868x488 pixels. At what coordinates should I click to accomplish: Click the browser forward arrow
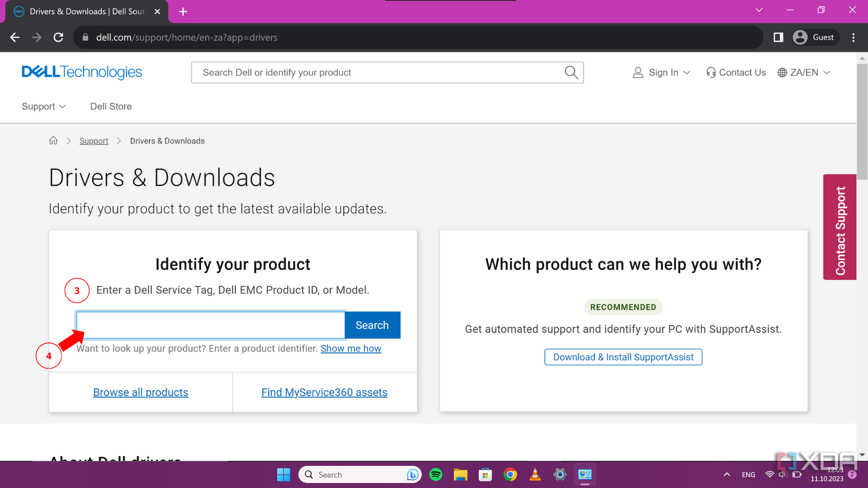(x=37, y=38)
